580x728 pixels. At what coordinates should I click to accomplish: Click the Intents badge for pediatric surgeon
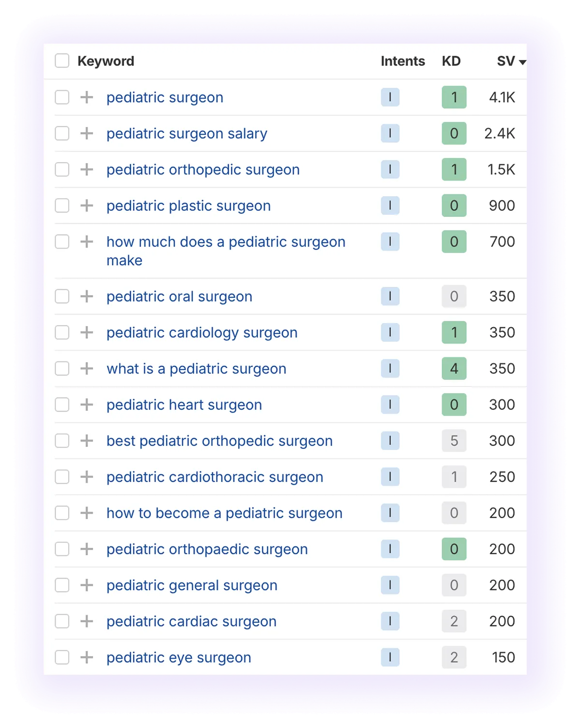click(x=390, y=97)
